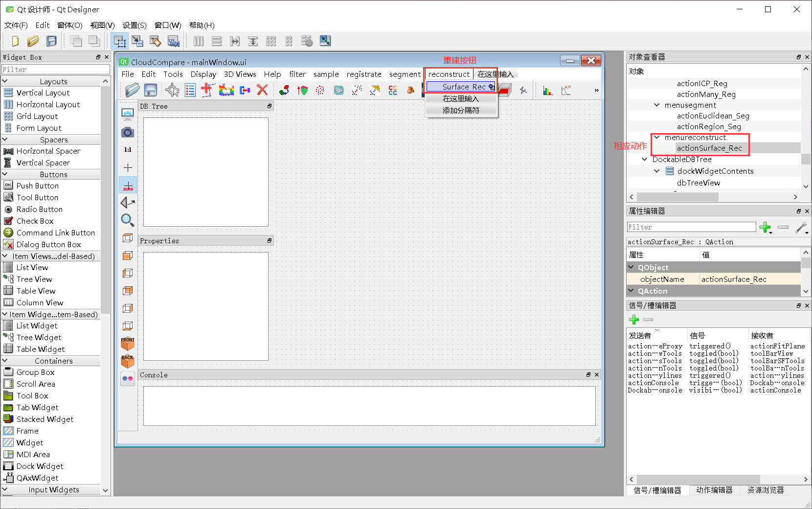The height and width of the screenshot is (509, 812).
Task: Click the histogram icon in CloudCompare toolbar
Action: 547,90
